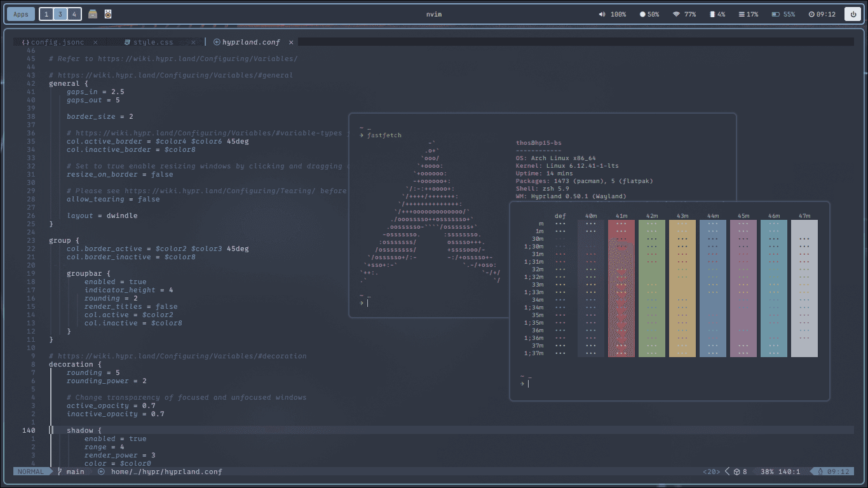This screenshot has width=868, height=488.
Task: Switch to workspace 4
Action: coord(74,14)
